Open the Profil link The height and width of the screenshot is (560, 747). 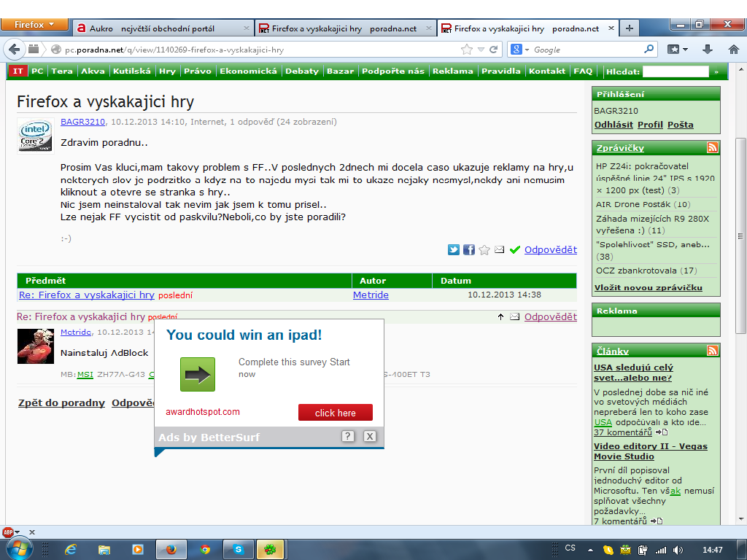(x=650, y=124)
